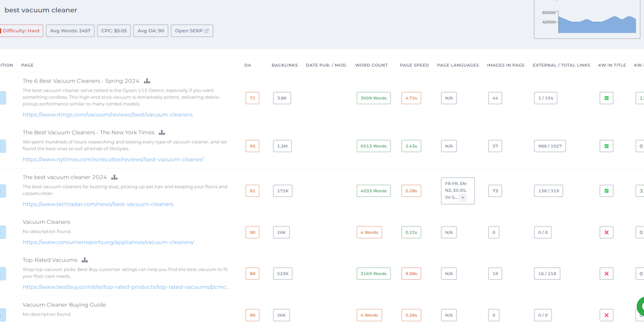
Task: Click green KW in Title checkmark for NYTimes row
Action: [x=606, y=146]
